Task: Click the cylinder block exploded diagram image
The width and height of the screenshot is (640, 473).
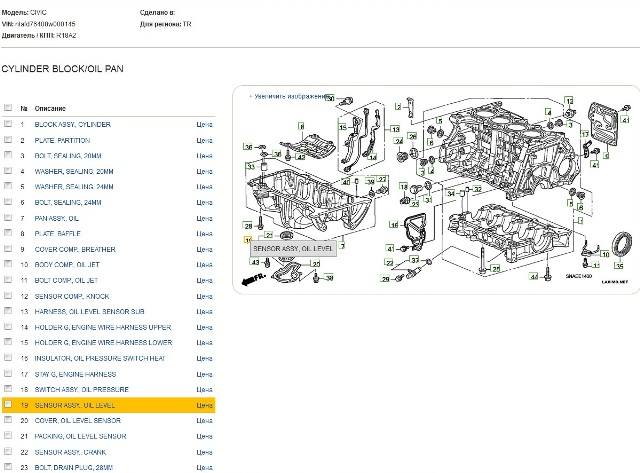Action: (437, 190)
